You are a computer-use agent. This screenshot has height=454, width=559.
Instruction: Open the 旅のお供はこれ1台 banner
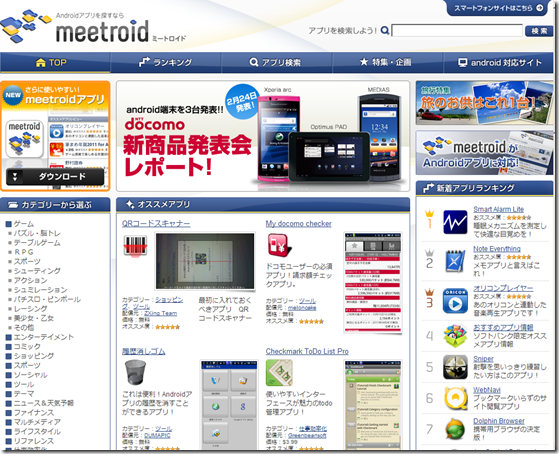point(484,103)
